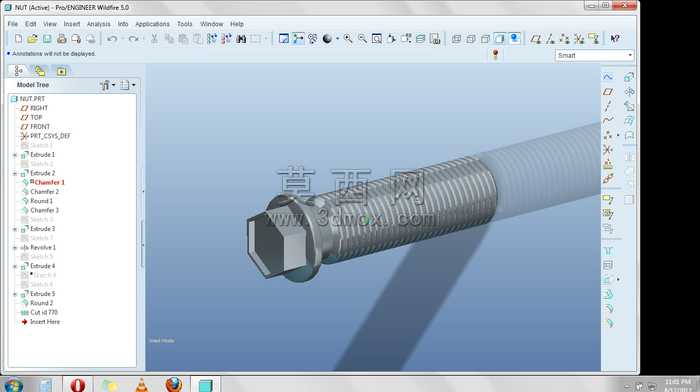The width and height of the screenshot is (700, 392).
Task: Open the Analysis menu
Action: pos(98,24)
